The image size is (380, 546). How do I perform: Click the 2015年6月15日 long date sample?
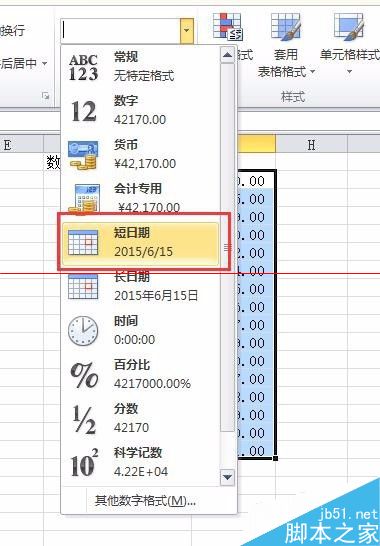(156, 296)
